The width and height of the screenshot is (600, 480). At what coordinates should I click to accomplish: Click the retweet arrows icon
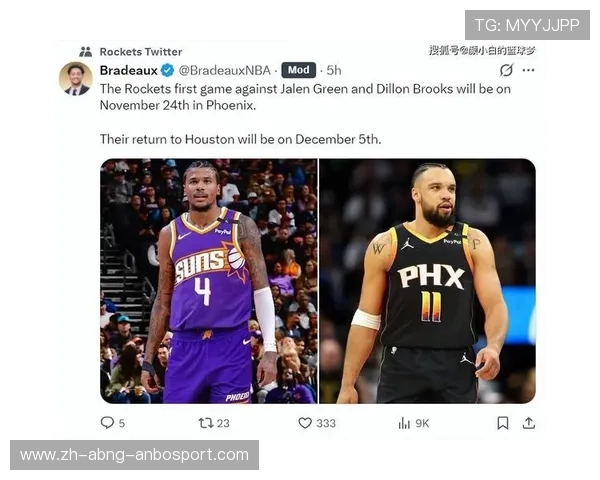click(x=205, y=423)
